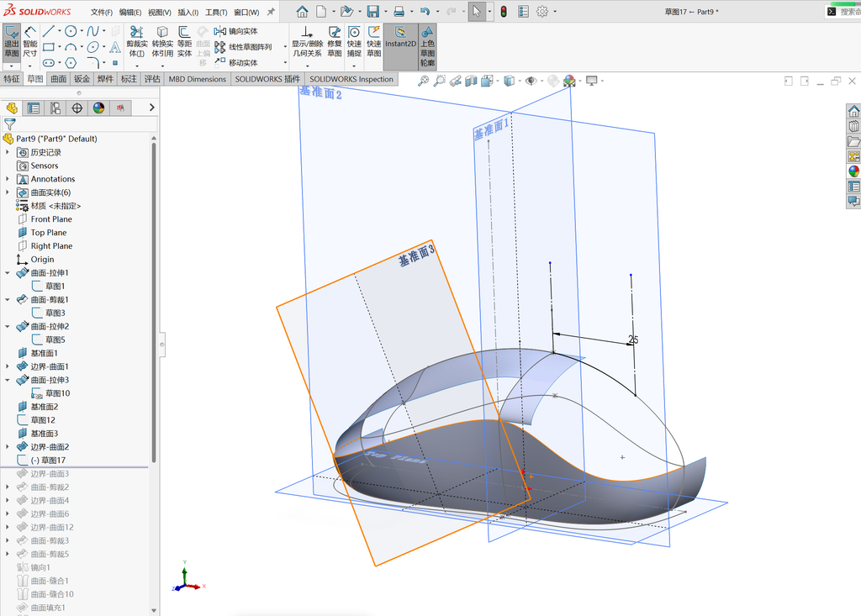This screenshot has width=861, height=616.
Task: Click the Rebuild traffic light icon
Action: pyautogui.click(x=504, y=12)
